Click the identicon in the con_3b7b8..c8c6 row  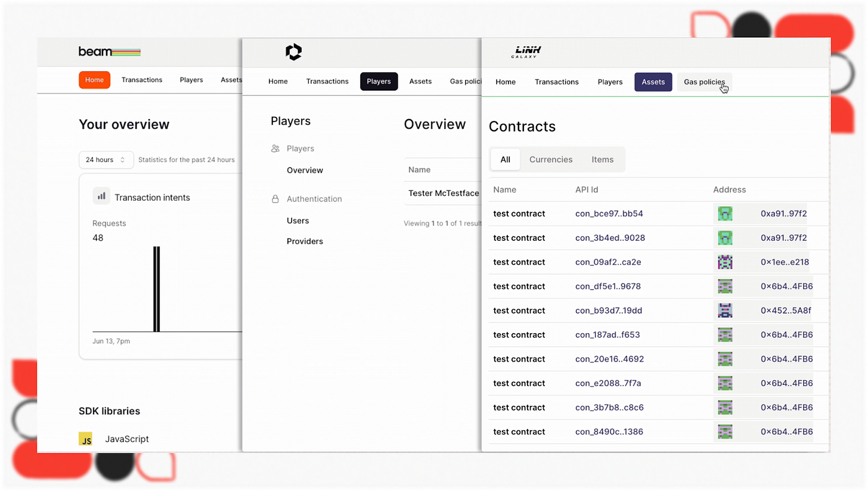(725, 408)
